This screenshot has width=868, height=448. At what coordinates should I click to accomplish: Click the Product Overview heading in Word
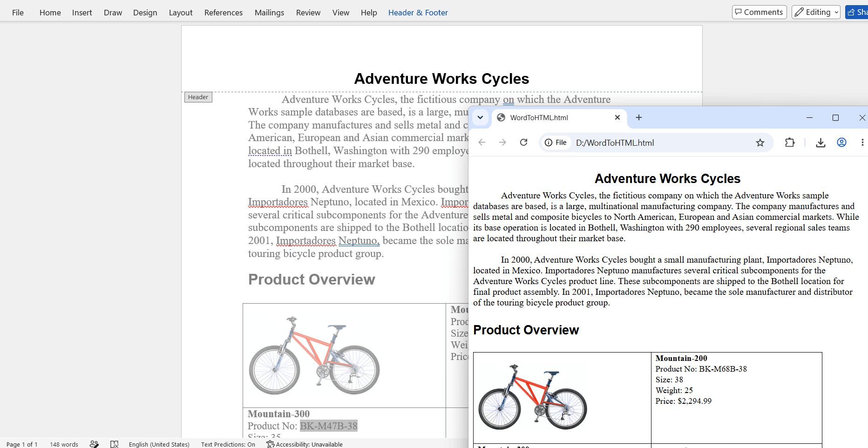312,279
